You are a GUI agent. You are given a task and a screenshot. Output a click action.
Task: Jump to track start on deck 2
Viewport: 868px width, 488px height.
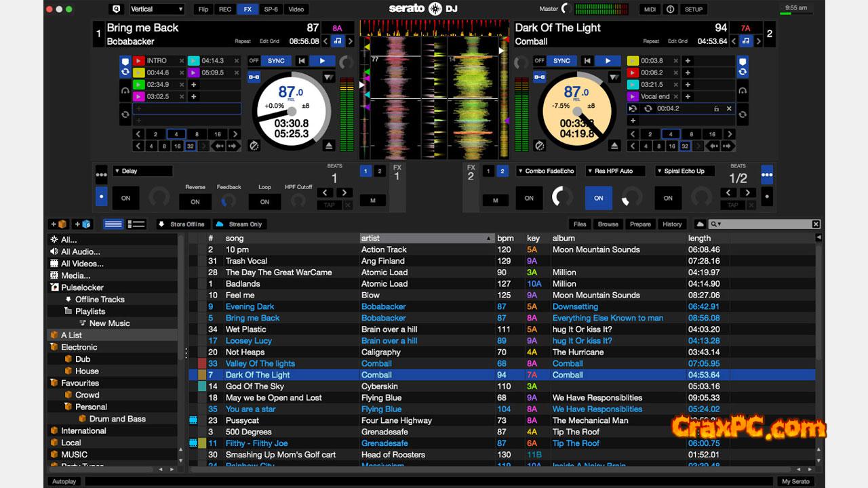tap(587, 61)
